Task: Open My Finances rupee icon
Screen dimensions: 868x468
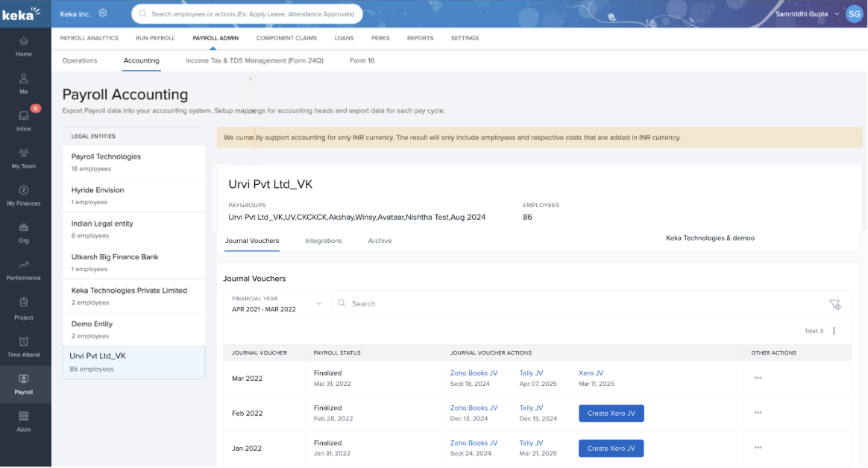Action: coord(24,191)
